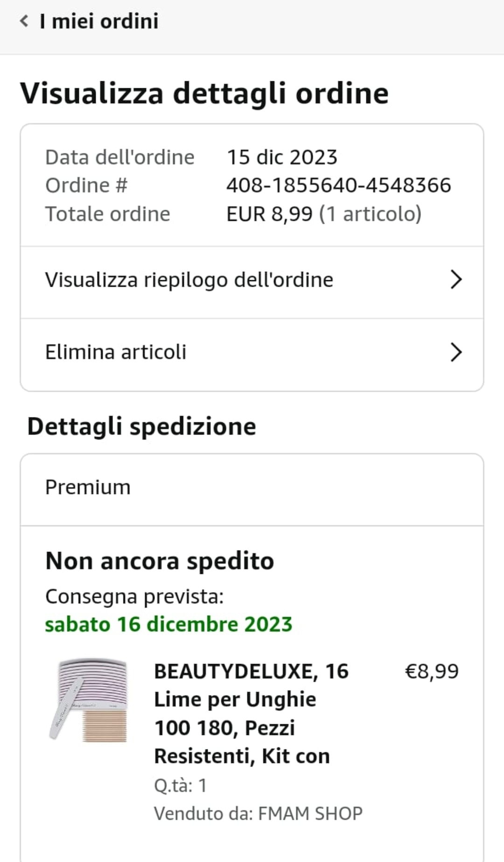504x862 pixels.
Task: Tap the EUR 8,99 order total
Action: 269,214
